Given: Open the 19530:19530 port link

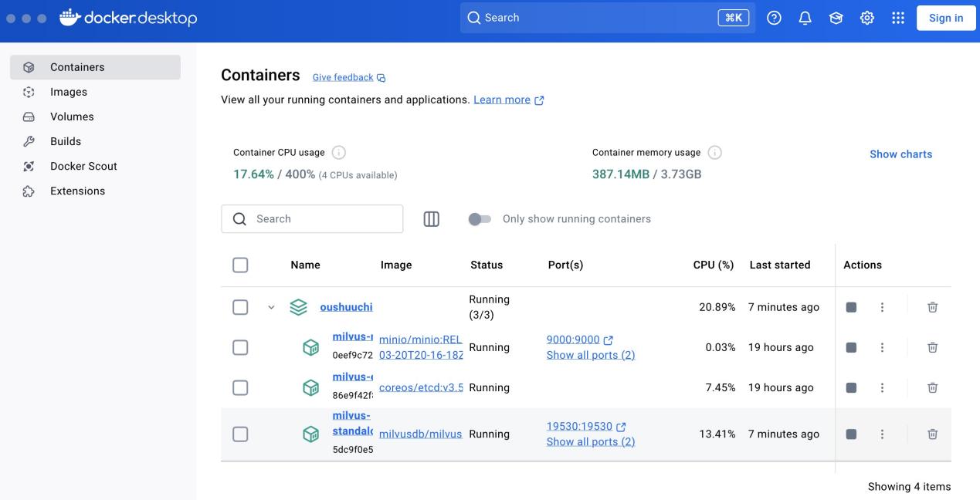Looking at the screenshot, I should point(579,426).
